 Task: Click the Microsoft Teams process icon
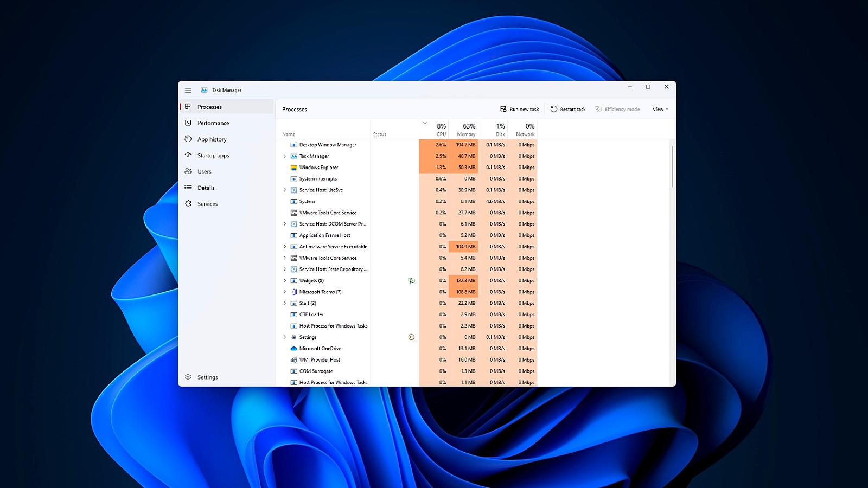click(x=293, y=292)
